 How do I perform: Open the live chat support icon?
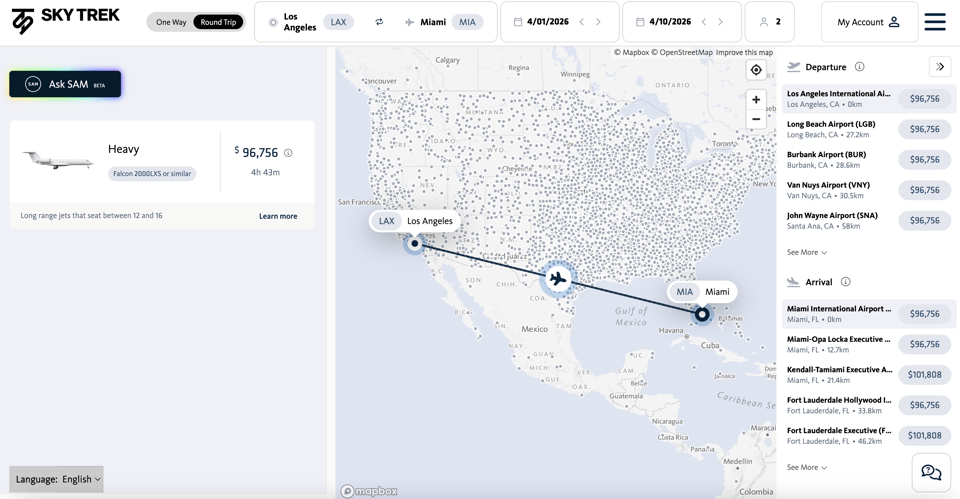(x=931, y=473)
